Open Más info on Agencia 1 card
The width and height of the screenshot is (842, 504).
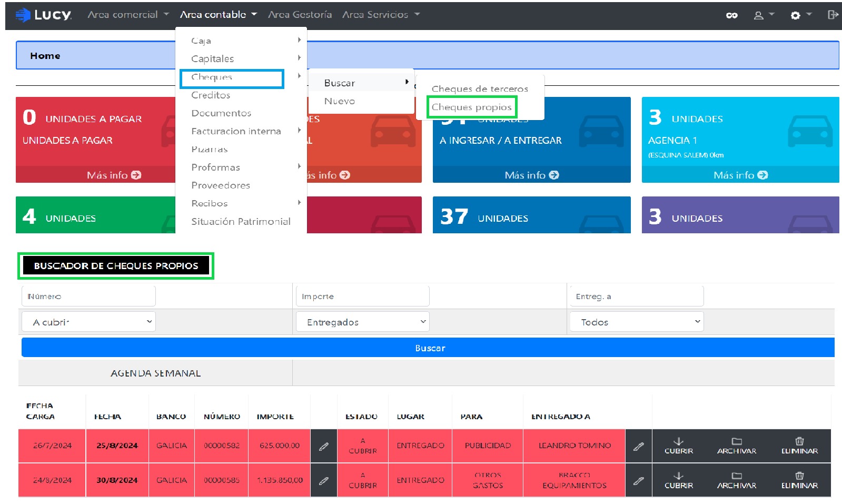(740, 175)
